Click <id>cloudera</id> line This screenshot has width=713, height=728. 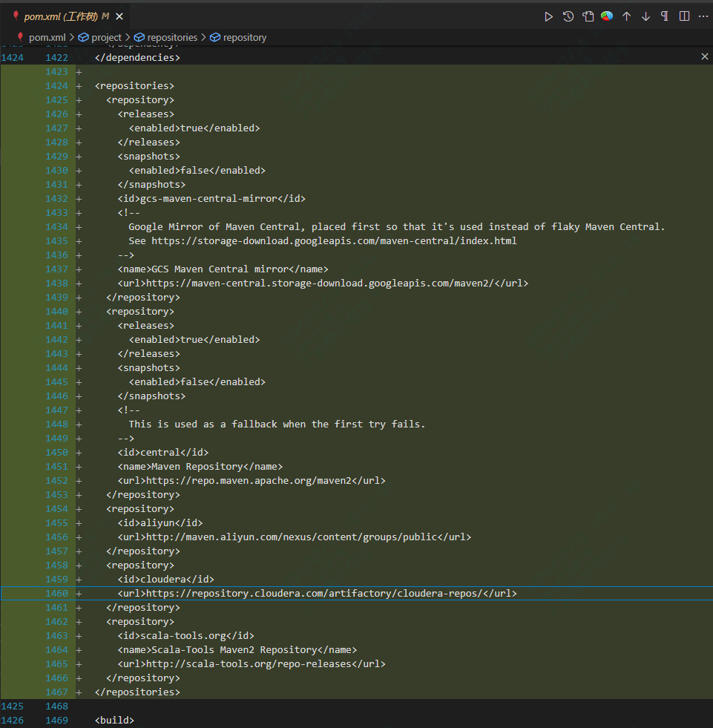pyautogui.click(x=166, y=580)
